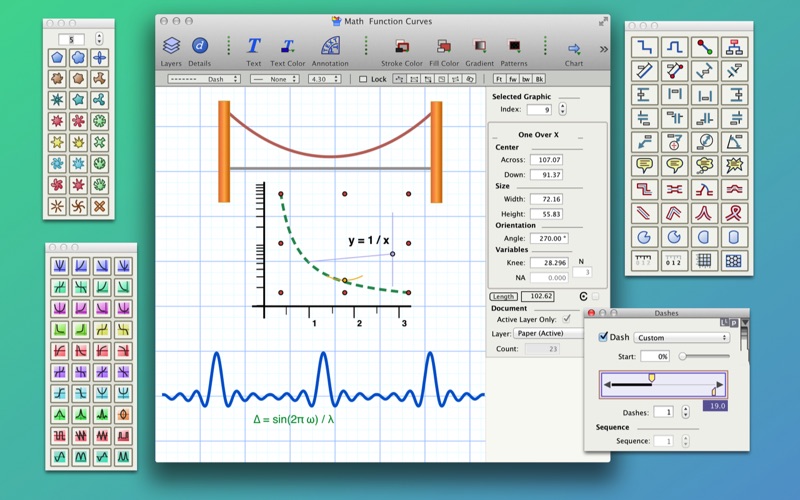
Task: Toggle the bw button in options bar
Action: (526, 79)
